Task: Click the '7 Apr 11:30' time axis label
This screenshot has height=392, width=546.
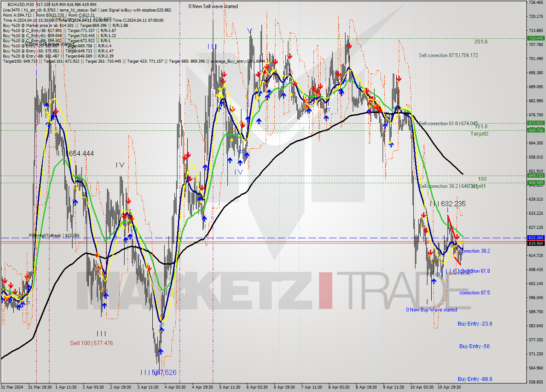Action: pyautogui.click(x=311, y=387)
